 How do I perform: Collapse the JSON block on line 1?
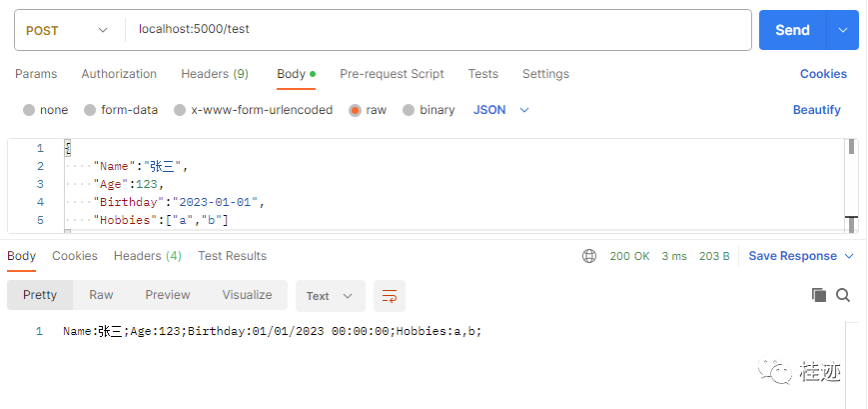click(68, 148)
